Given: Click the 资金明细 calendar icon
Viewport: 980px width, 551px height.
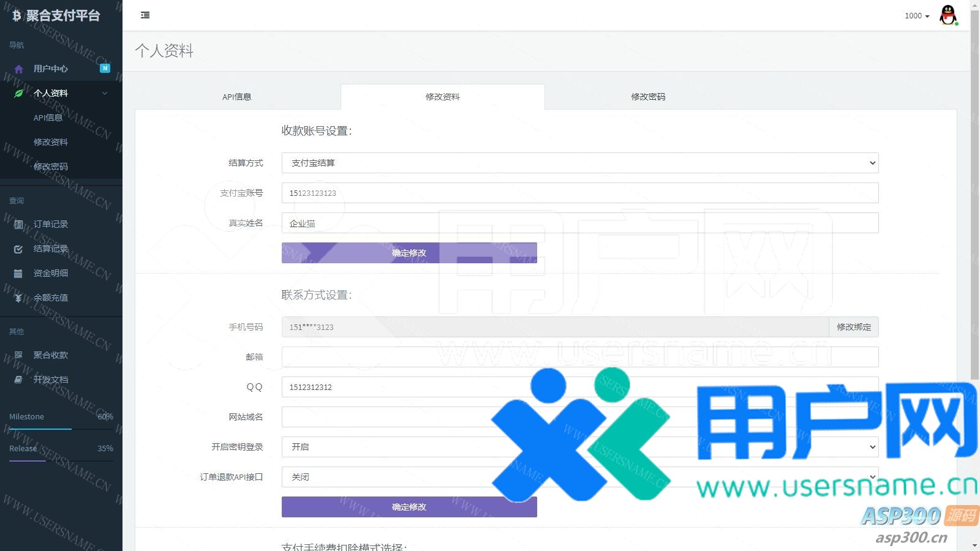Looking at the screenshot, I should pyautogui.click(x=18, y=274).
